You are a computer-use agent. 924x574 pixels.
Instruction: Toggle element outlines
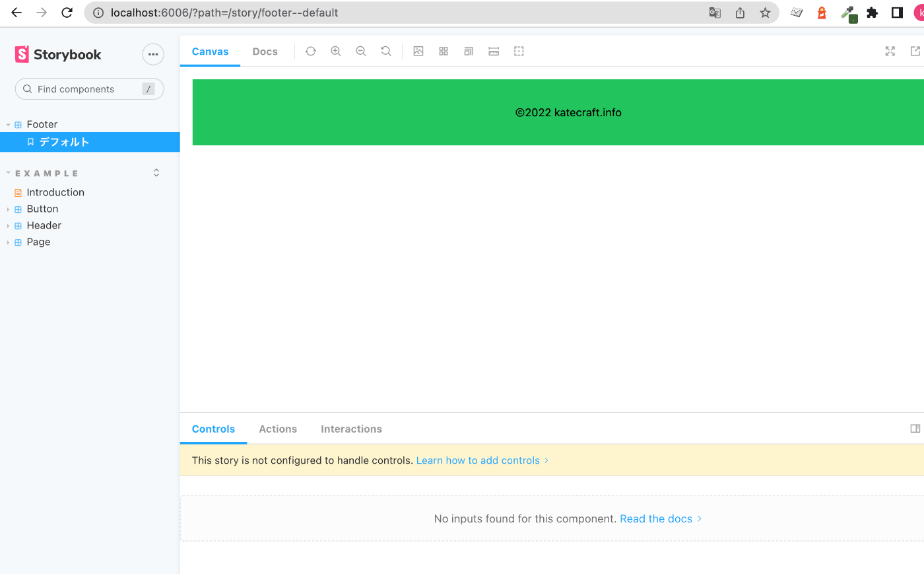[519, 52]
